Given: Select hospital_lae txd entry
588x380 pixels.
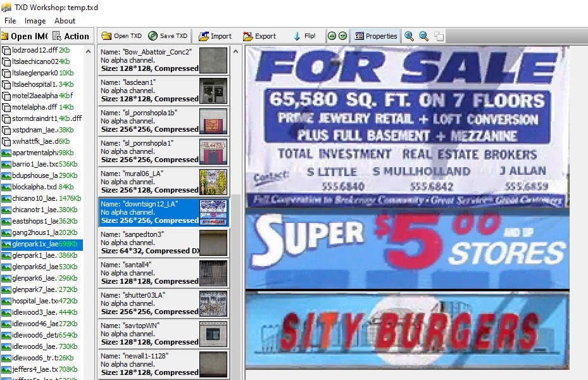Looking at the screenshot, I should [x=42, y=301].
